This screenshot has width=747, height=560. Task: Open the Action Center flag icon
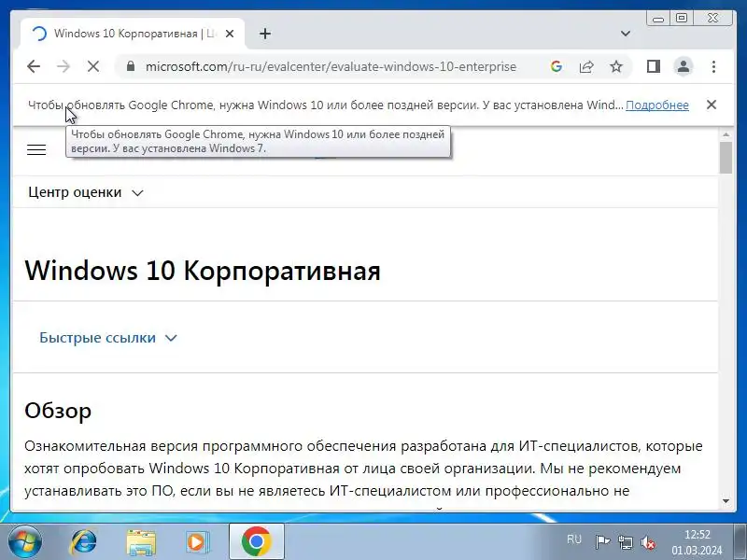[x=602, y=541]
